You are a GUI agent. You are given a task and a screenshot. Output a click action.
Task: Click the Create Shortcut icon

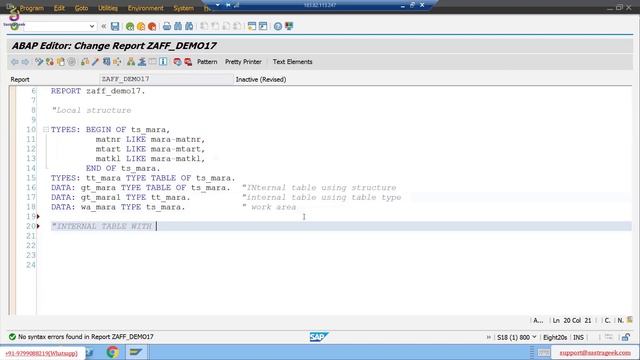[263, 27]
